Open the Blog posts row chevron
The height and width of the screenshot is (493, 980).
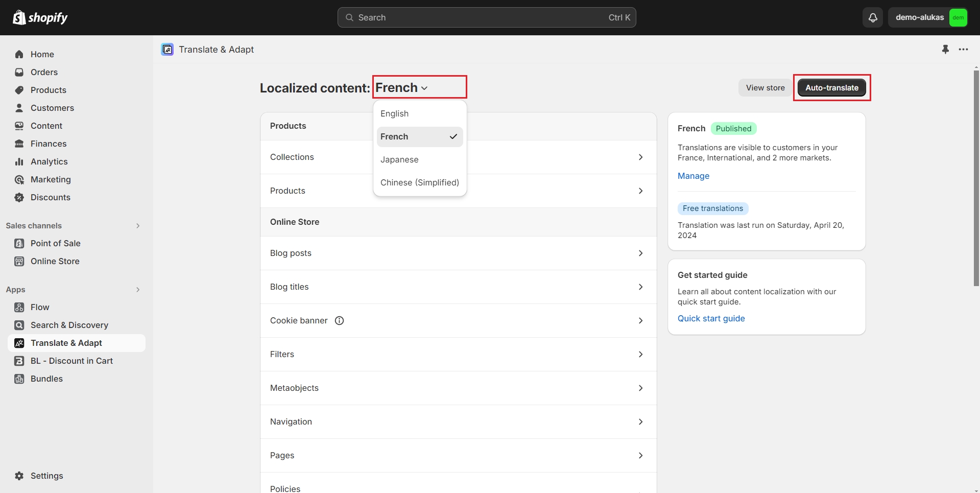640,253
